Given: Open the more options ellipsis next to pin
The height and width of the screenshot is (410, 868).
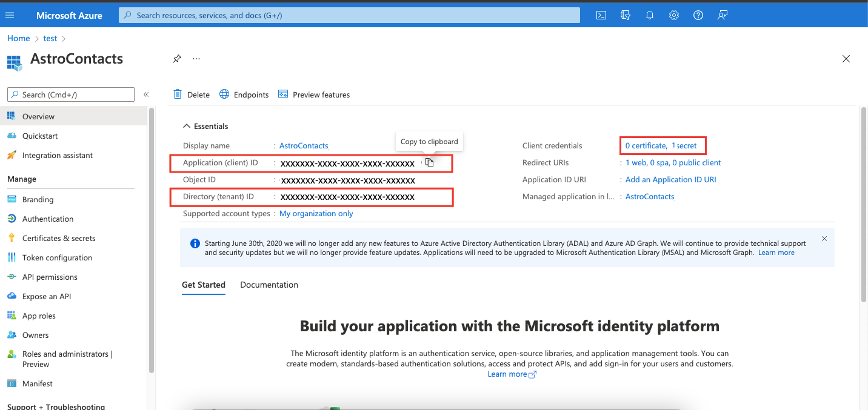Looking at the screenshot, I should tap(196, 59).
